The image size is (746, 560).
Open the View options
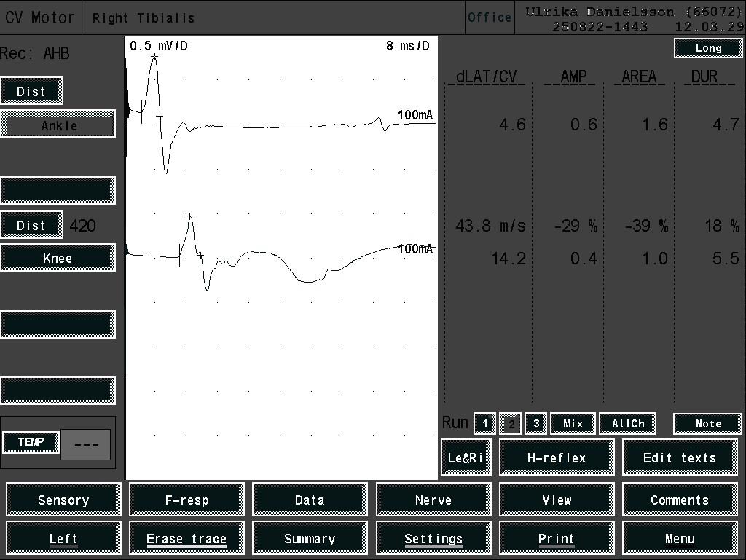pos(557,500)
